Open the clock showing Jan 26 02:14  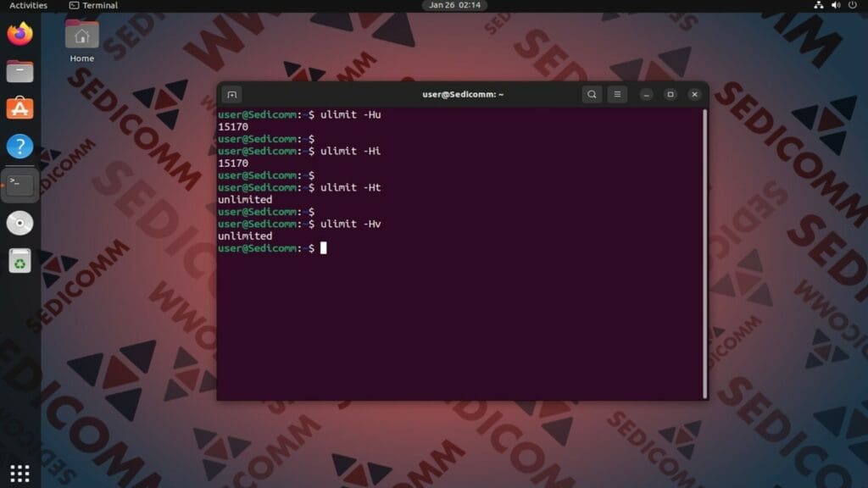454,6
